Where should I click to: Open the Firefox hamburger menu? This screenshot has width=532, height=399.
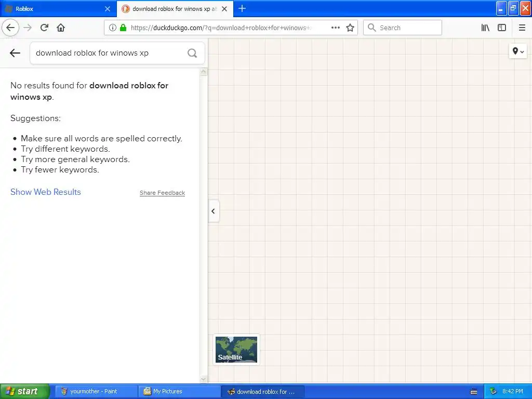click(522, 28)
